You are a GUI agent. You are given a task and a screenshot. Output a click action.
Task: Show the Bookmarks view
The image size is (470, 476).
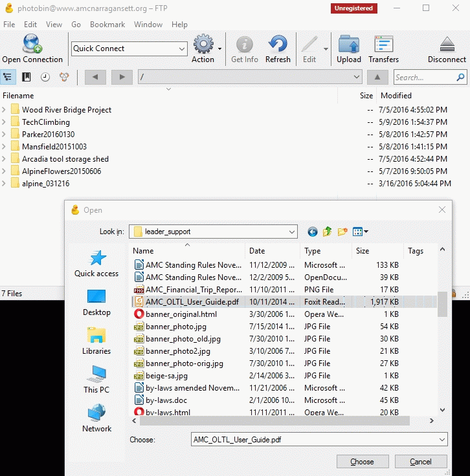point(27,77)
